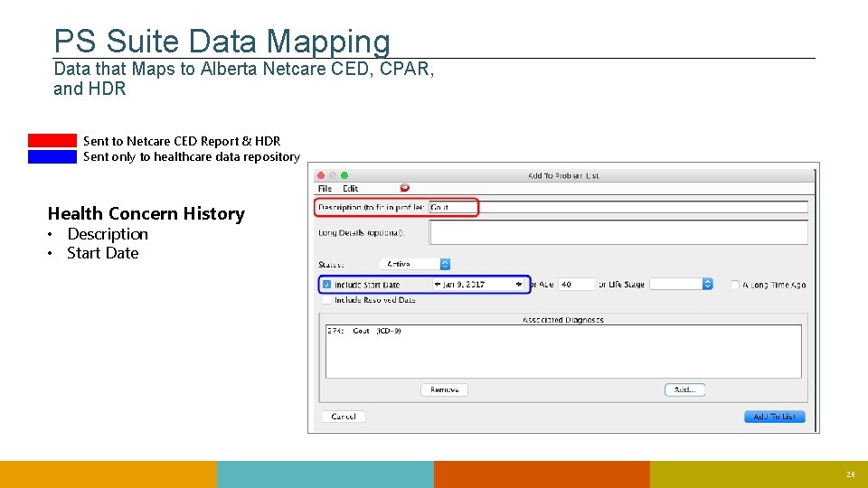Click the Cancel button
This screenshot has width=868, height=488.
[344, 416]
